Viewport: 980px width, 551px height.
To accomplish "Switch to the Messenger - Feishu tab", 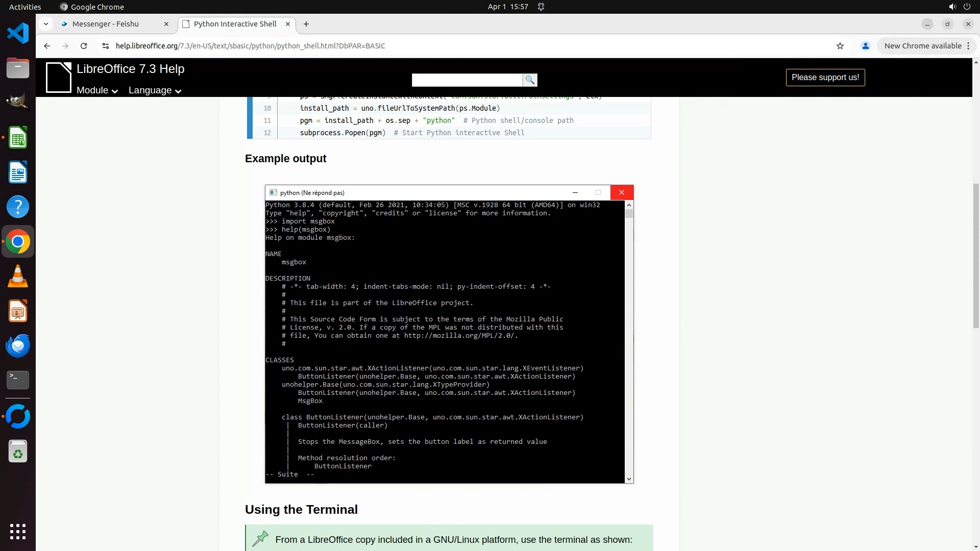I will [x=106, y=24].
